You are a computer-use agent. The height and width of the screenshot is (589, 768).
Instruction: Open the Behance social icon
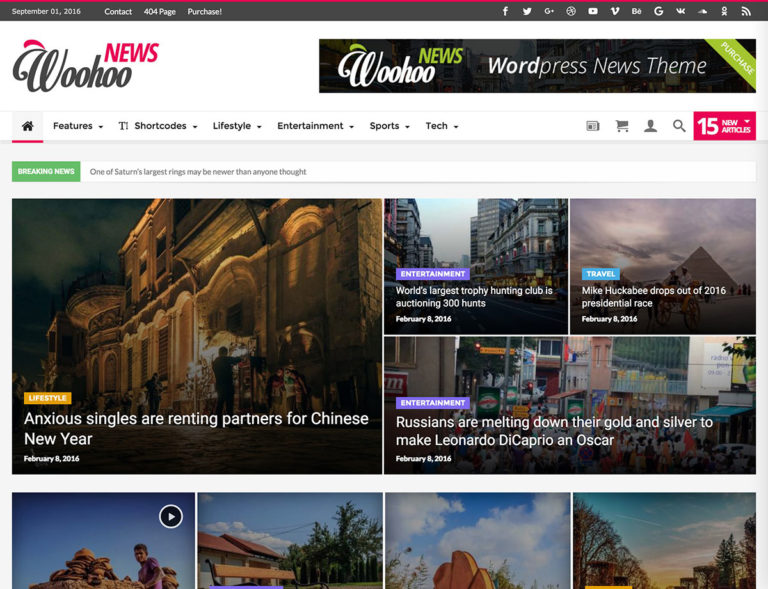(x=636, y=11)
